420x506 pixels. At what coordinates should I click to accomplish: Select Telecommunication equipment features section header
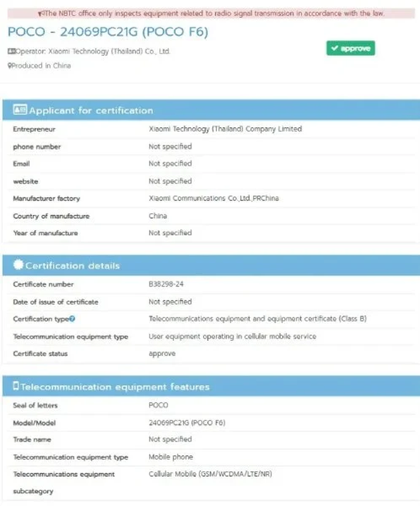114,387
